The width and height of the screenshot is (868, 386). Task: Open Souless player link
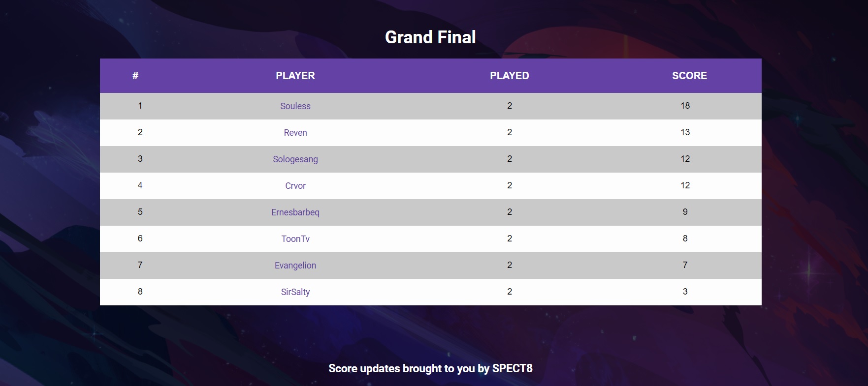tap(295, 106)
